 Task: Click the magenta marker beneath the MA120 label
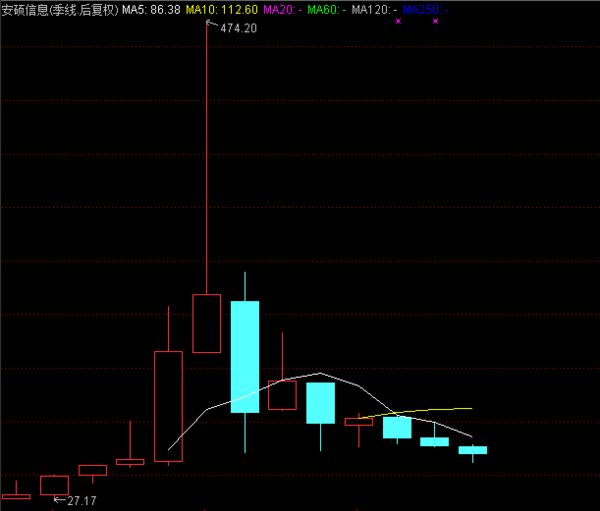[x=398, y=21]
